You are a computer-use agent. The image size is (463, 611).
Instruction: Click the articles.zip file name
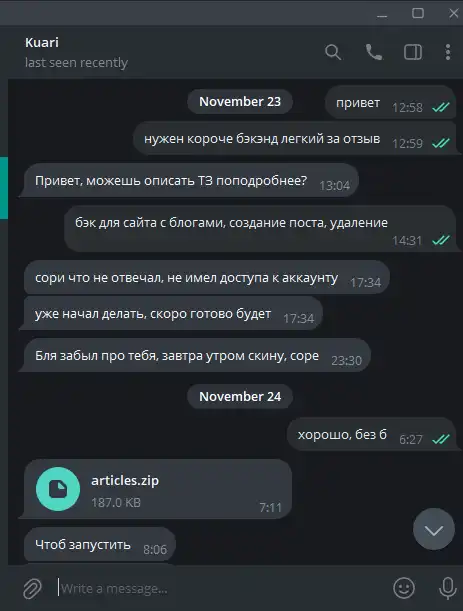click(x=125, y=480)
